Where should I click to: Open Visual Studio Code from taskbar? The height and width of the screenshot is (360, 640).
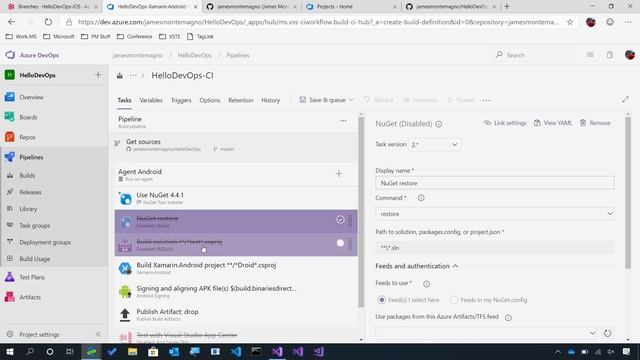pyautogui.click(x=236, y=351)
